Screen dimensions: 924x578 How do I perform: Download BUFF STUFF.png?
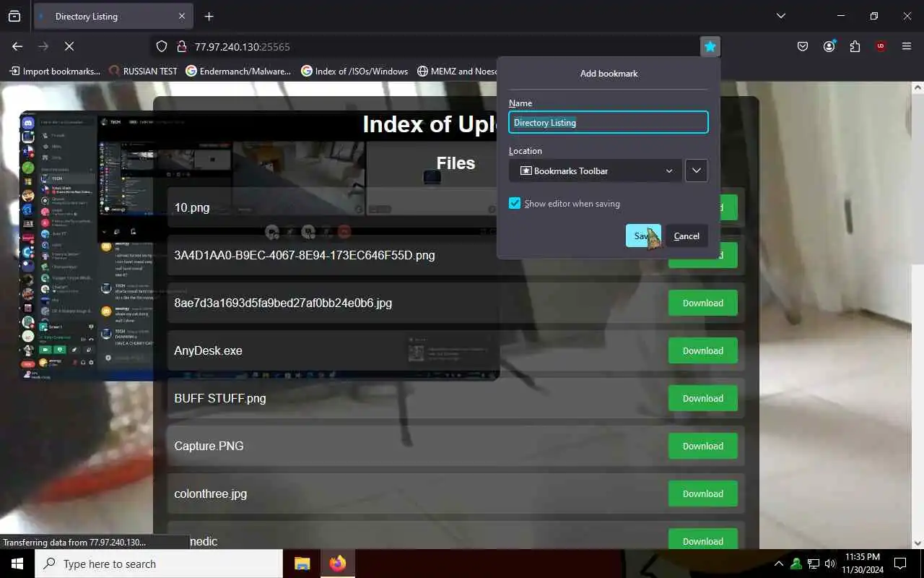pos(703,398)
